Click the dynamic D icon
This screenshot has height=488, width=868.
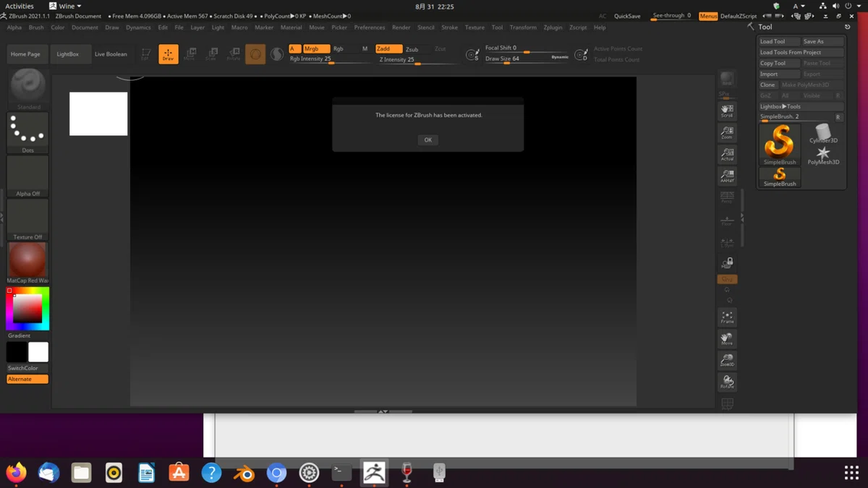[x=580, y=54]
